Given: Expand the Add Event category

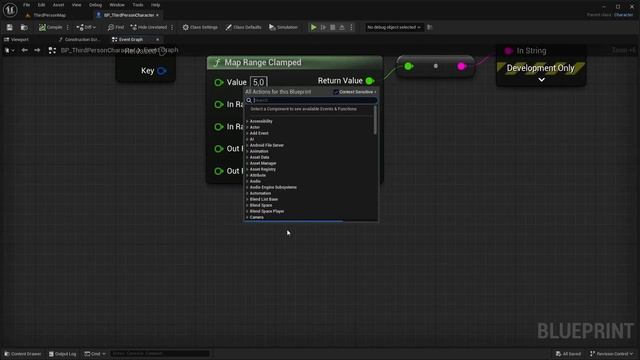Looking at the screenshot, I should [247, 133].
